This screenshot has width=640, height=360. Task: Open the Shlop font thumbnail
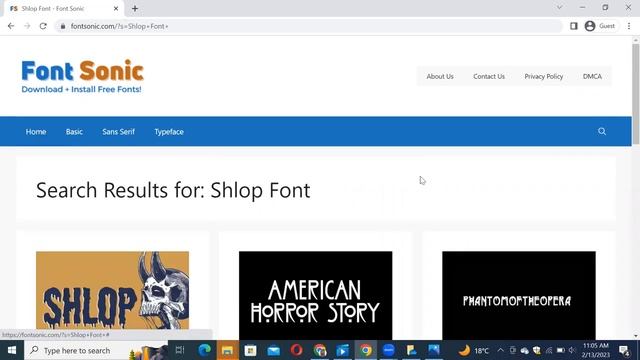point(112,290)
